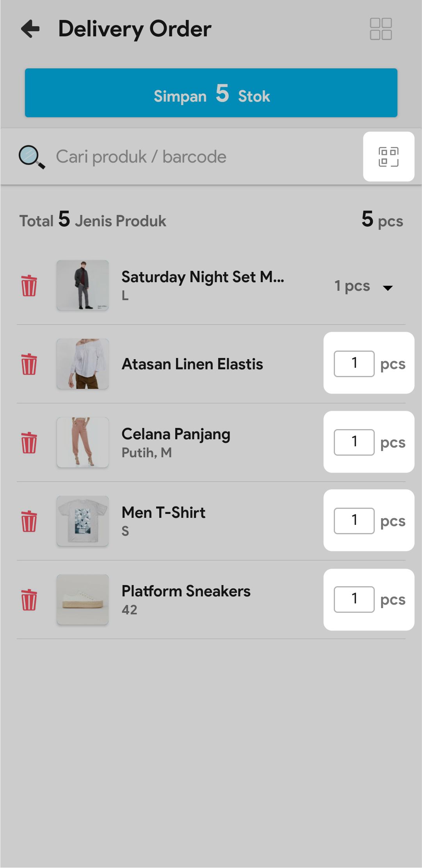Viewport: 422px width, 868px height.
Task: Select the Men T-Shirt product name
Action: pyautogui.click(x=163, y=513)
